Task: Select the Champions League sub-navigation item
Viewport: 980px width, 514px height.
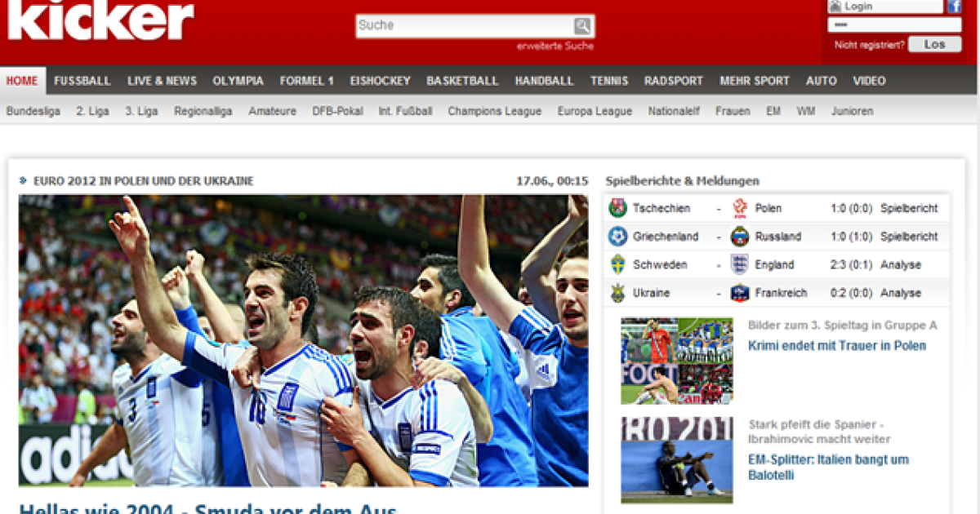Action: pos(494,111)
